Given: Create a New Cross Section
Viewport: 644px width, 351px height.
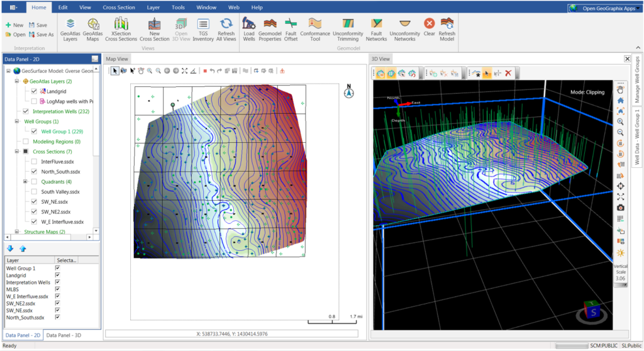Looking at the screenshot, I should click(155, 30).
